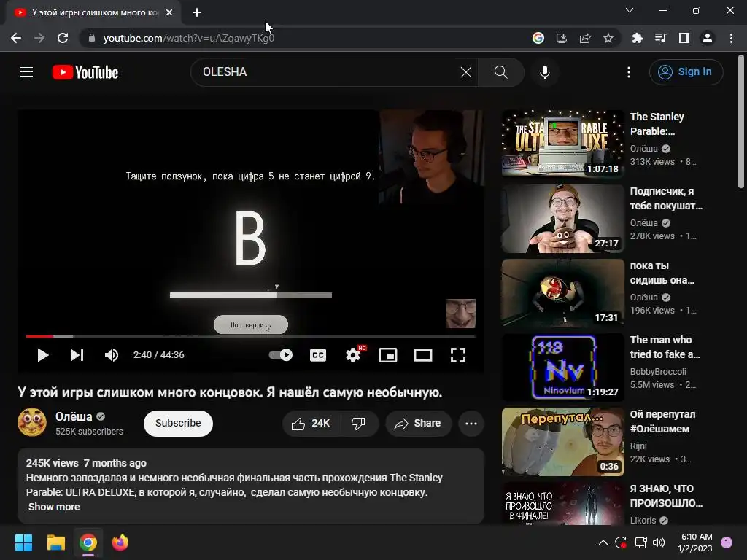Open YouTube settings three-dot menu
The image size is (747, 560).
pyautogui.click(x=629, y=72)
